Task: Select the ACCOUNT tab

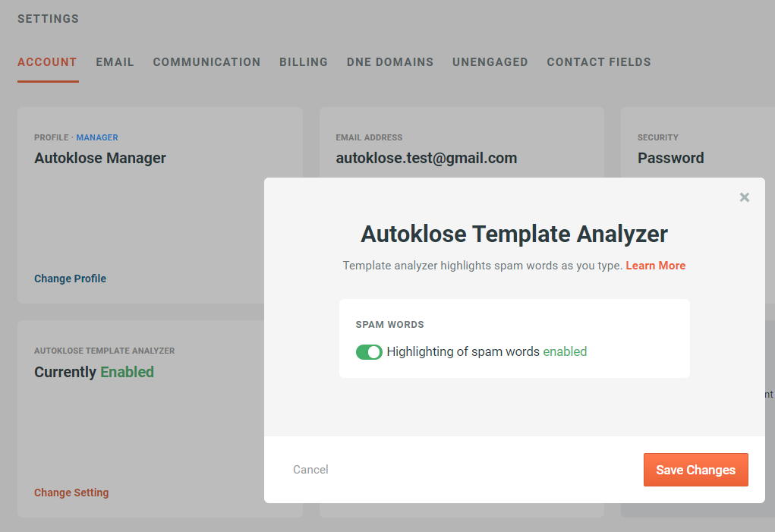Action: 47,62
